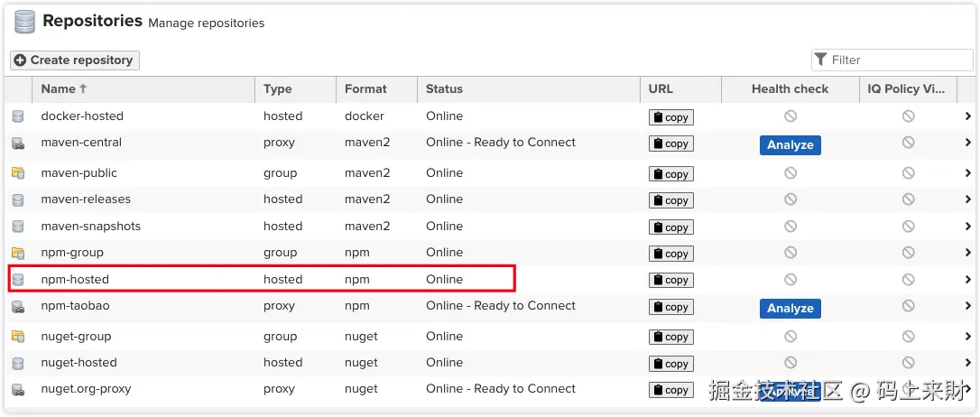Image resolution: width=980 pixels, height=417 pixels.
Task: Select the docker-hosted repository name
Action: pyautogui.click(x=82, y=116)
